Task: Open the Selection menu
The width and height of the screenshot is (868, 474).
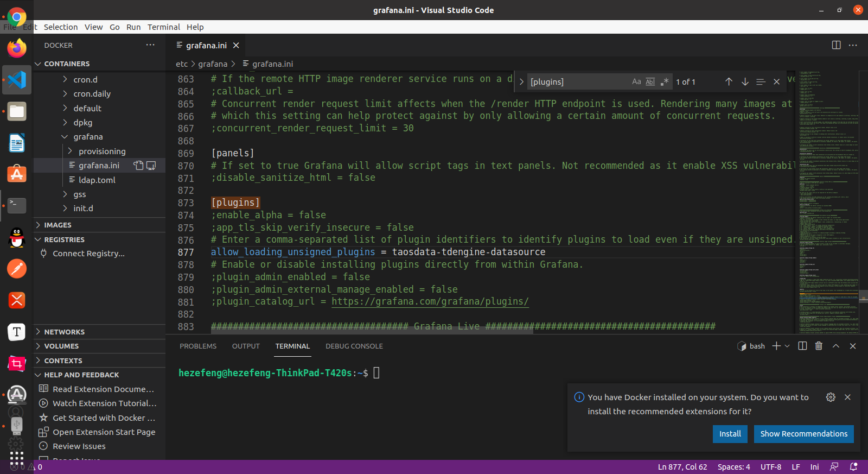Action: pyautogui.click(x=61, y=27)
